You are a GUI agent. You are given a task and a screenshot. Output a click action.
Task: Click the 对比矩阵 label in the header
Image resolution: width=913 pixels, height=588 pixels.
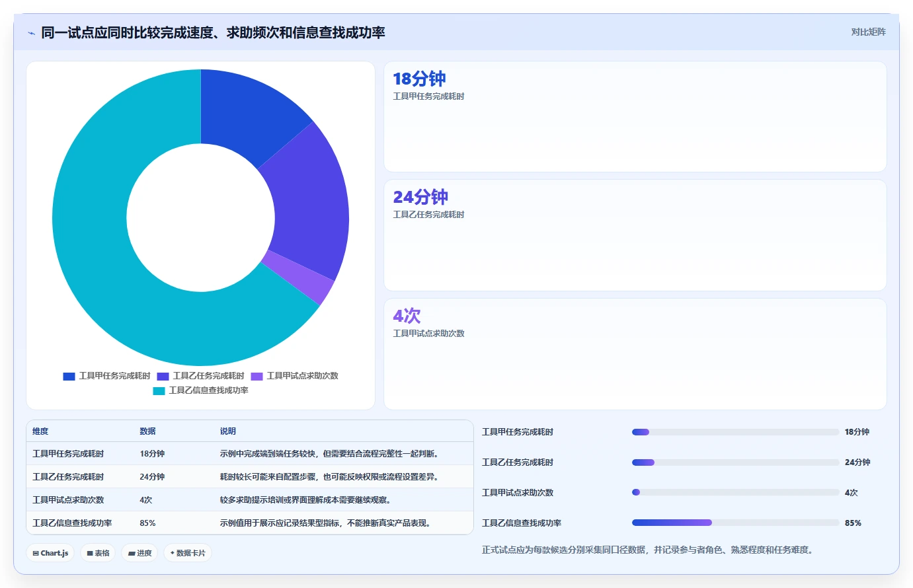coord(868,32)
